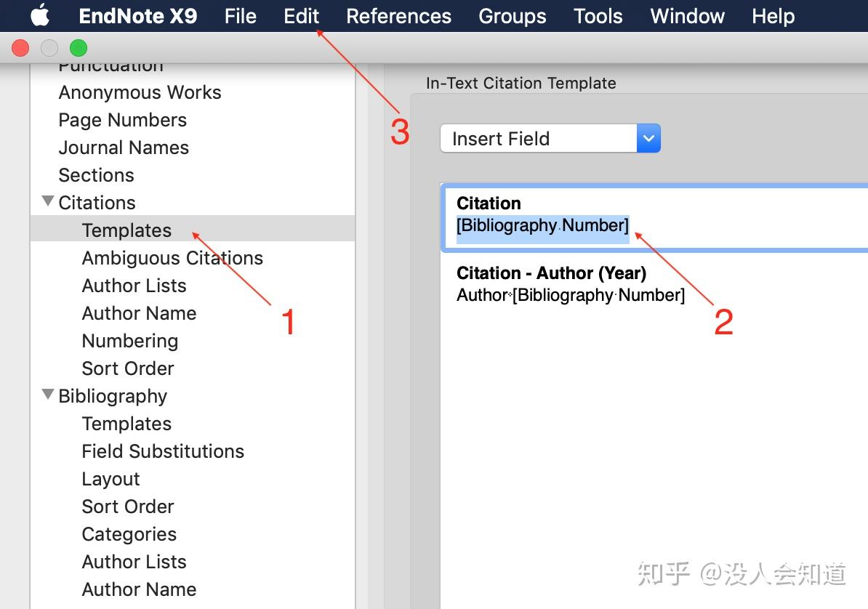The width and height of the screenshot is (868, 609).
Task: Select Templates under Citations
Action: (127, 230)
